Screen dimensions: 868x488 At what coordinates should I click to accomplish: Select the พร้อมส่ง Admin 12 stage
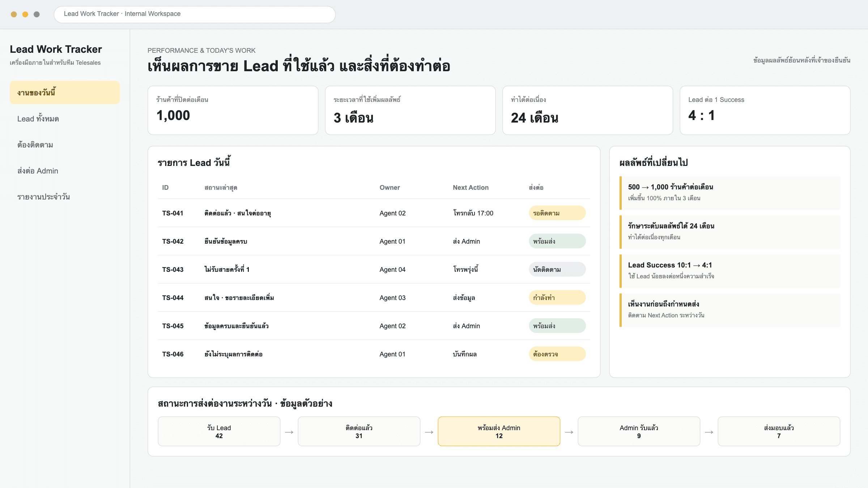499,431
